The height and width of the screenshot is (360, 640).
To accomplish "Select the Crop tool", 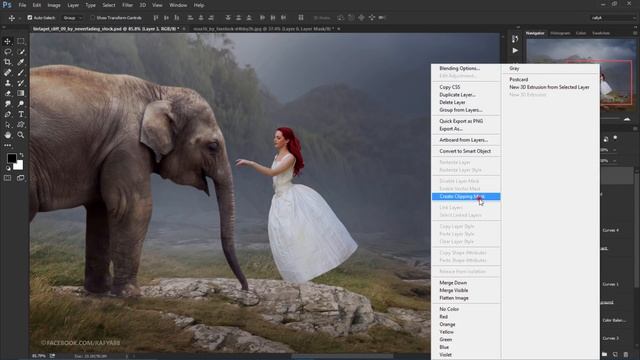I will coord(7,62).
